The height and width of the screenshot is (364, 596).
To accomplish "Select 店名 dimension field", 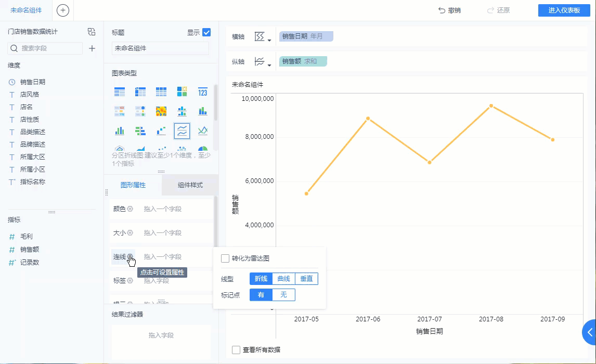I will tap(26, 107).
